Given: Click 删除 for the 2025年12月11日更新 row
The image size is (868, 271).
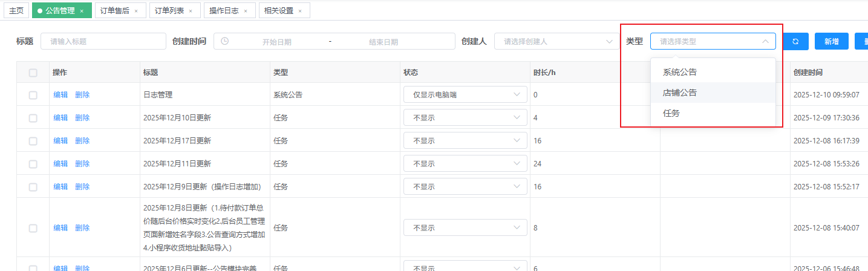Looking at the screenshot, I should (x=82, y=164).
